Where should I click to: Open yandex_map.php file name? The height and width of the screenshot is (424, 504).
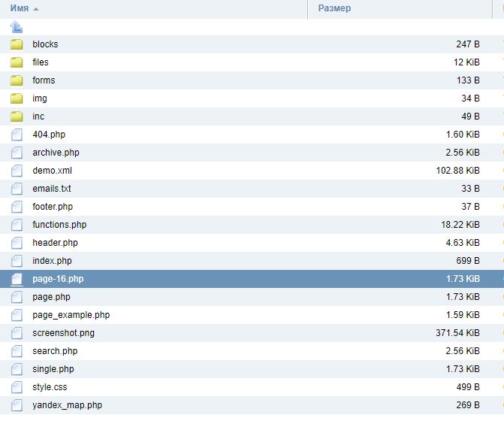(x=67, y=405)
